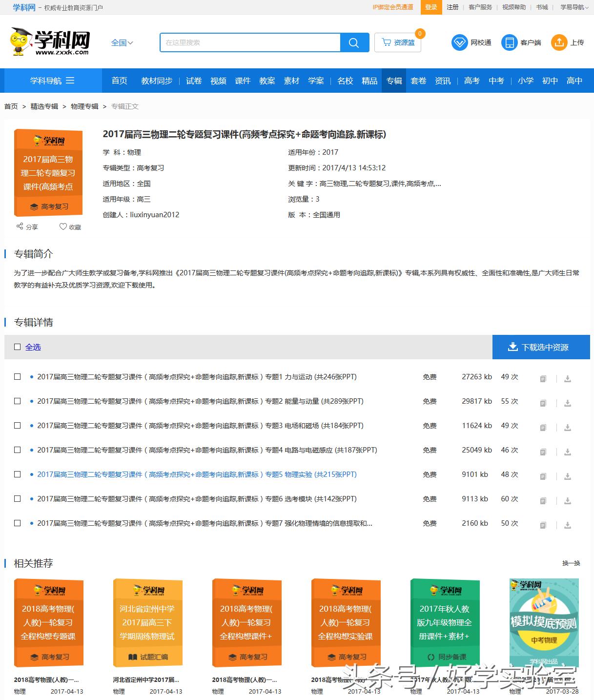Tick the checkbox for 专题5 物理实验
The width and height of the screenshot is (594, 700).
coord(18,474)
